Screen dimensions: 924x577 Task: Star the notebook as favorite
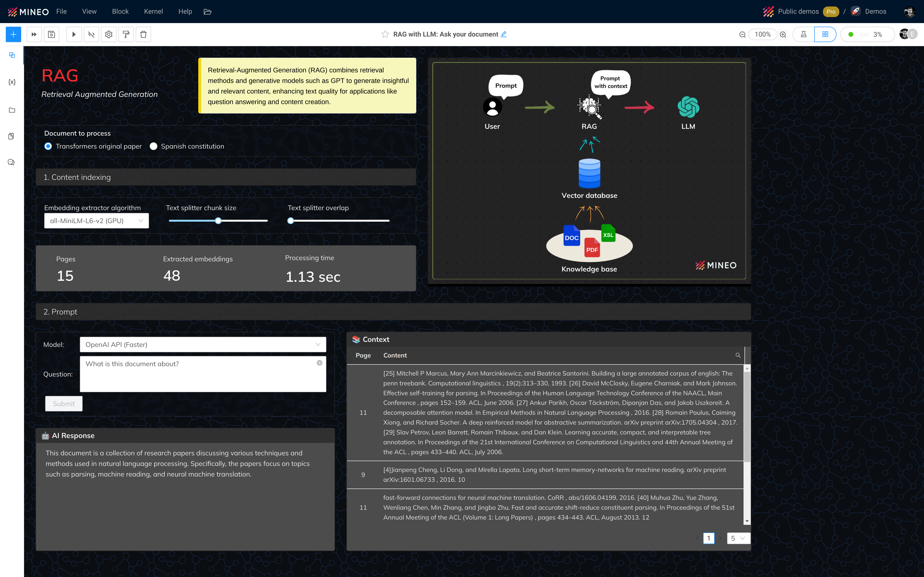(385, 34)
